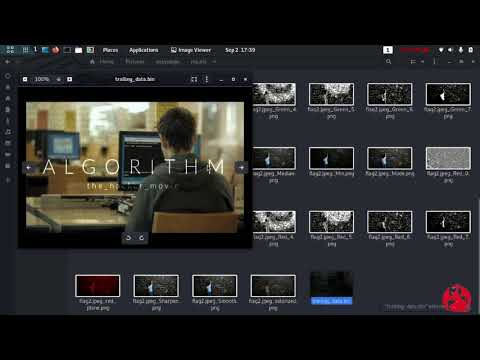Zoom in with the Image Viewer plus button

pos(69,79)
